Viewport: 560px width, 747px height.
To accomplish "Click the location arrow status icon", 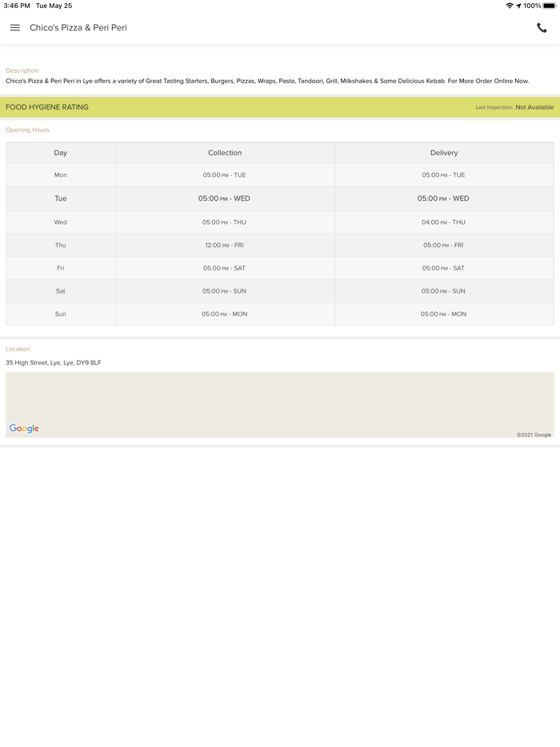I will point(518,6).
